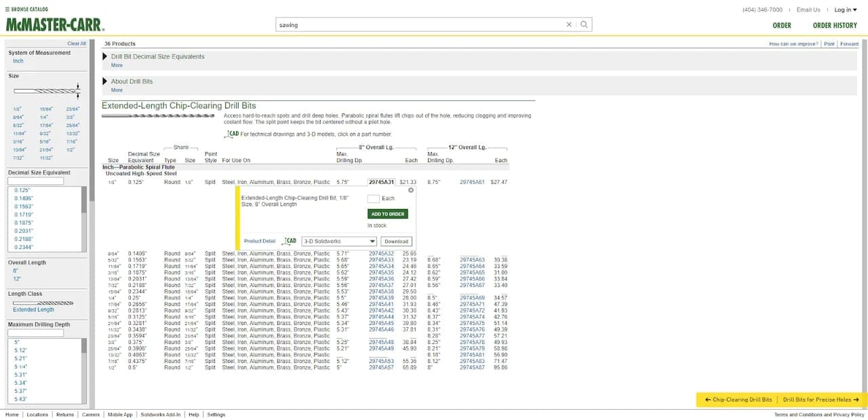
Task: Click the Decimal Size Equivalent filter text box
Action: point(35,181)
